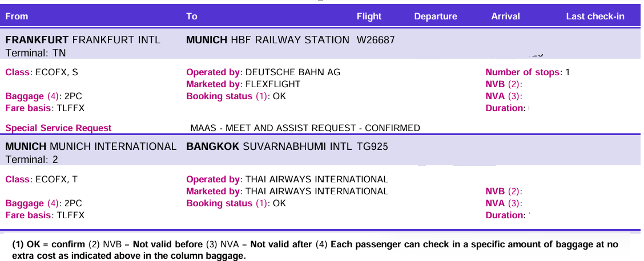Click MAAS meet and assist request text
The image size is (644, 261).
pos(305,128)
